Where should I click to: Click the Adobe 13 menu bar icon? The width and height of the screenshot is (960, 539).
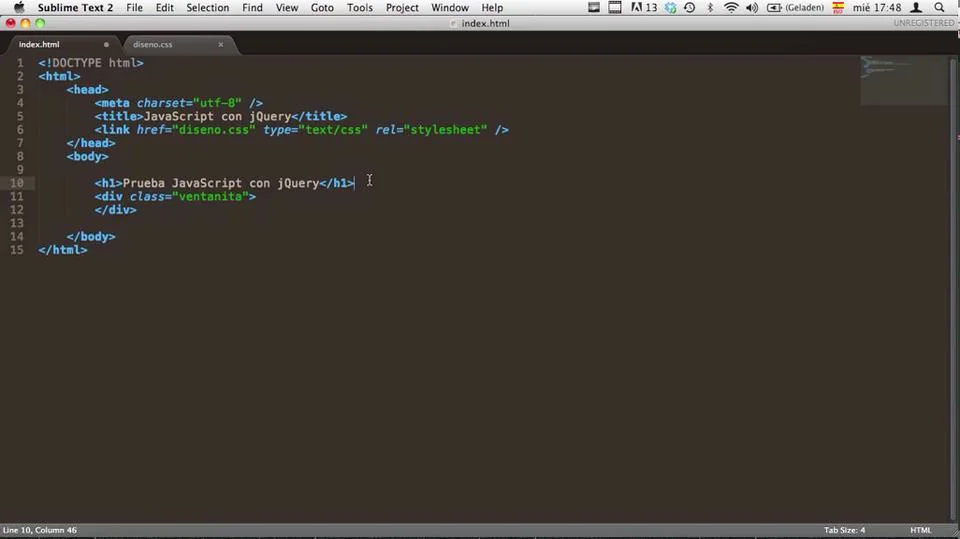point(643,7)
